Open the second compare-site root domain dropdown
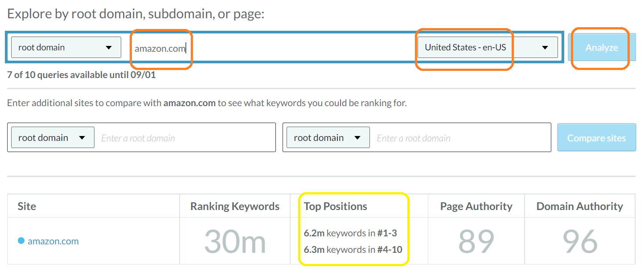 click(328, 137)
